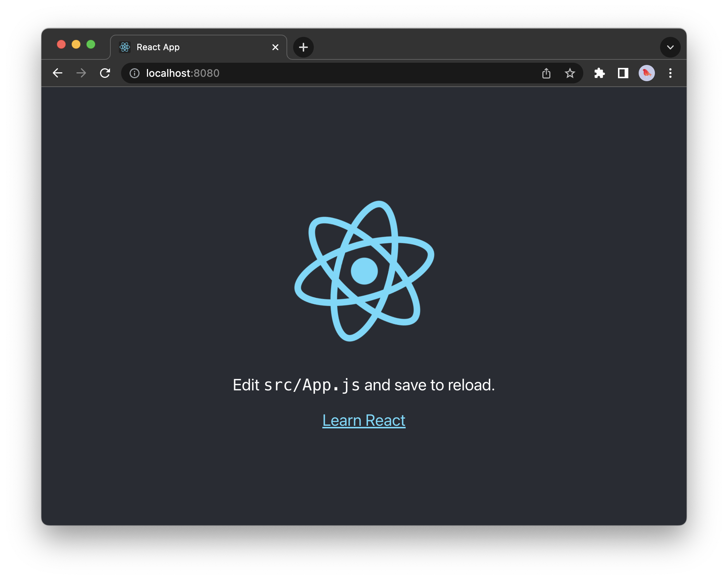Open the Extensions puzzle icon

click(x=600, y=73)
